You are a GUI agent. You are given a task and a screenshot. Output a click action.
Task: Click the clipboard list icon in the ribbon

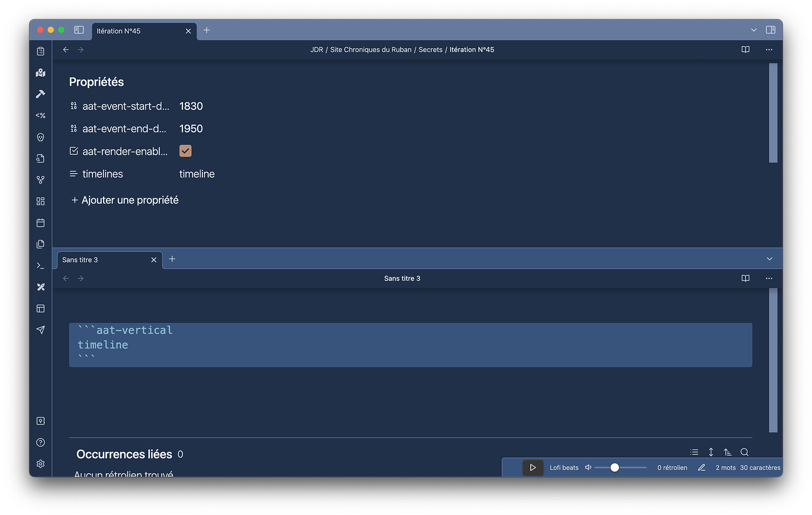coord(41,51)
